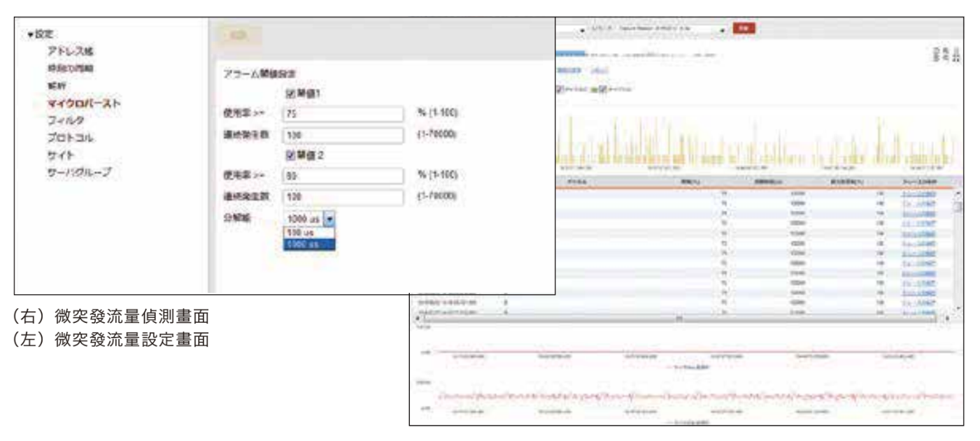Choose 1000 us from the resolution list

click(x=309, y=244)
